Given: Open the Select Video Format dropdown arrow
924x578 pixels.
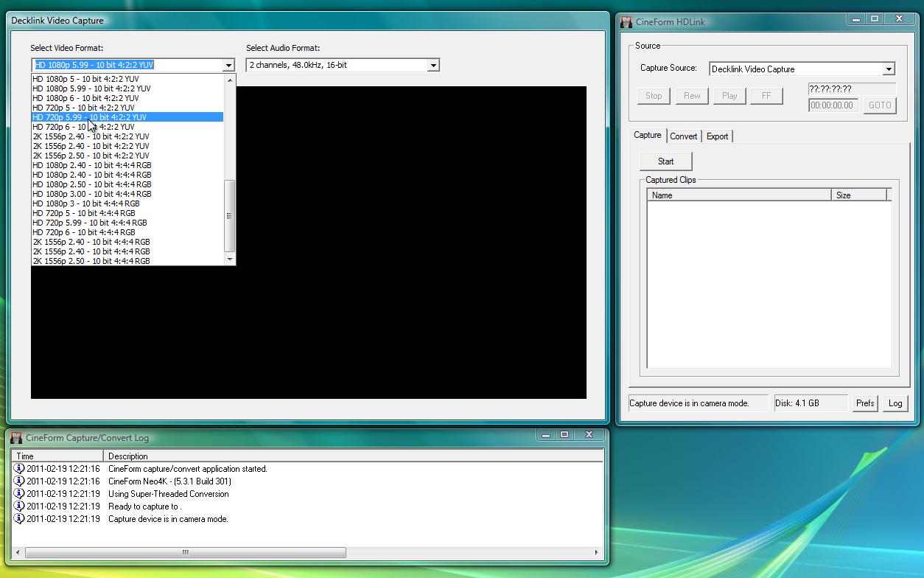Looking at the screenshot, I should pyautogui.click(x=228, y=66).
